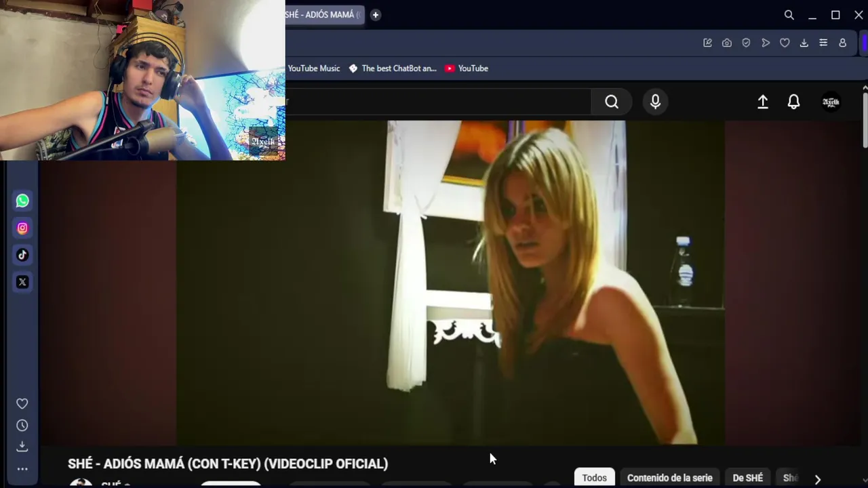Open address bar downloads icon
Screen dimensions: 868x488
pos(804,43)
